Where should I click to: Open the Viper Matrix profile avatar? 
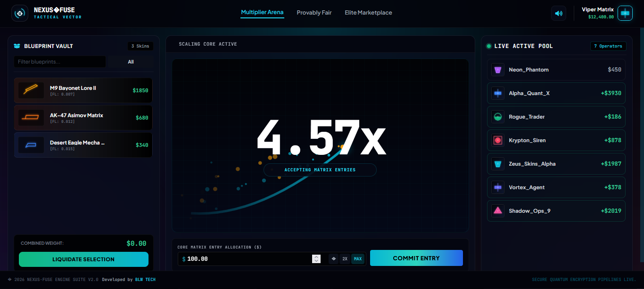click(x=625, y=13)
